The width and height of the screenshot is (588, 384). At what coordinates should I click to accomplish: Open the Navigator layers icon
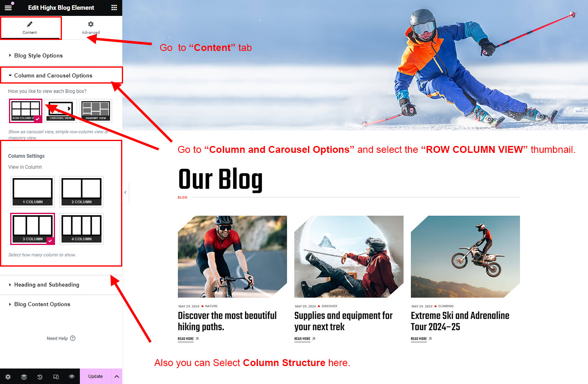24,377
